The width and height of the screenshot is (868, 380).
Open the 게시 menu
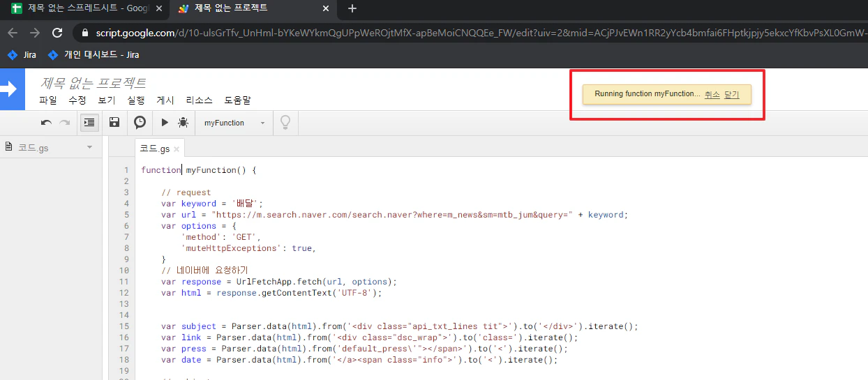click(x=165, y=100)
